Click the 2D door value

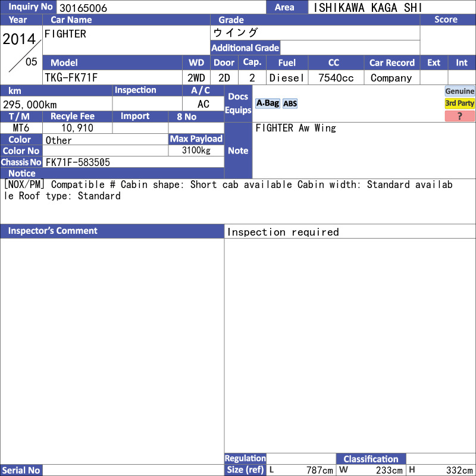click(224, 78)
